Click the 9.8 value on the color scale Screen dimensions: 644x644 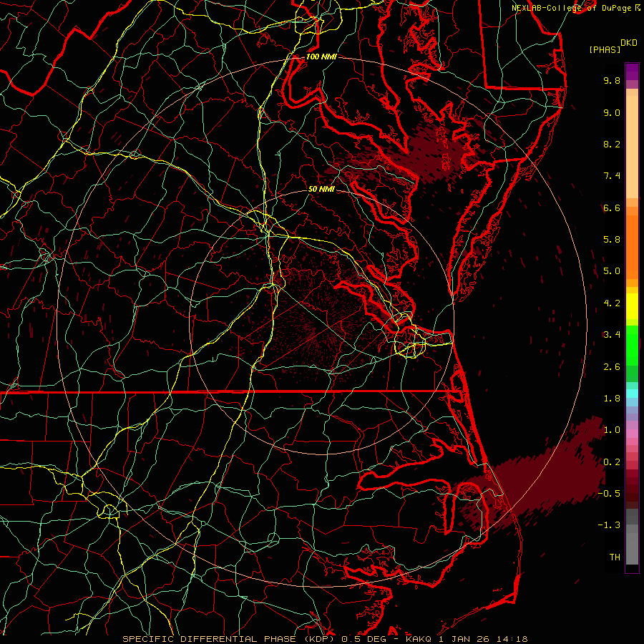(612, 80)
